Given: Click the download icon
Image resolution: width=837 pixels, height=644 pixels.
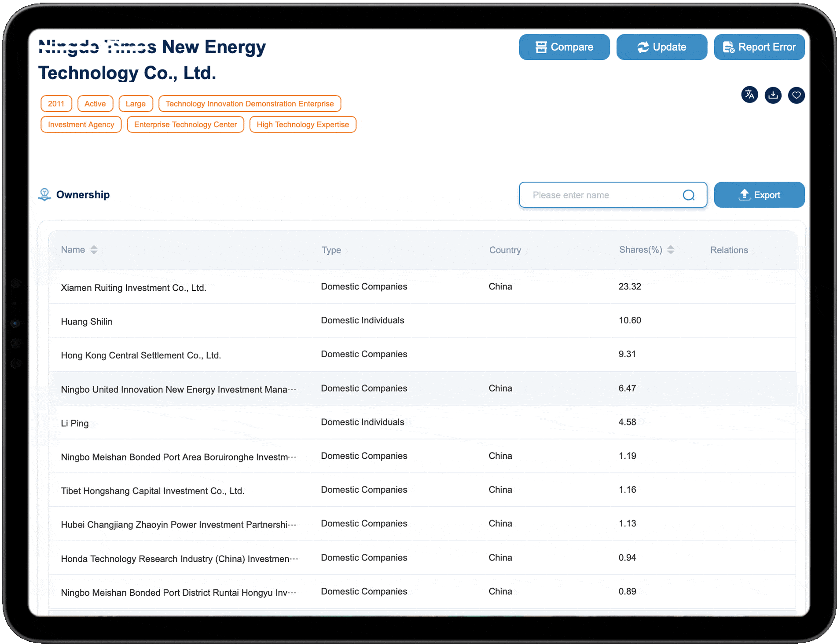Looking at the screenshot, I should tap(773, 95).
